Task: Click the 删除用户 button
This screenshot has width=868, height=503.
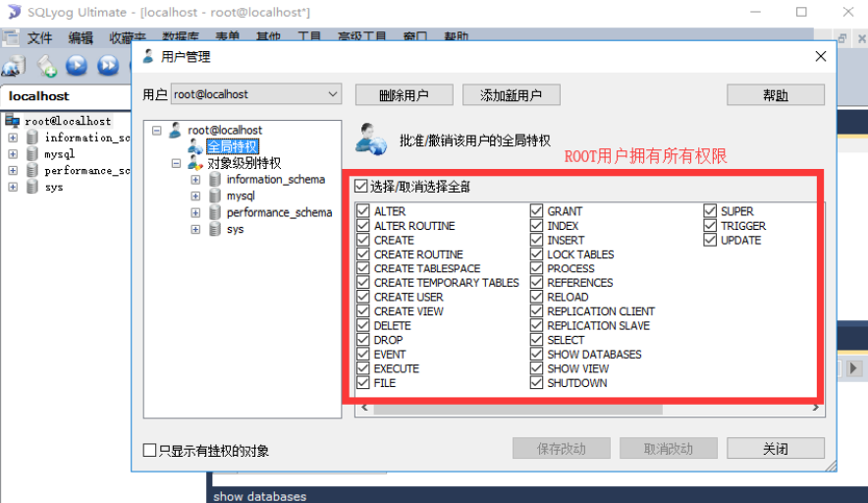Action: click(405, 94)
